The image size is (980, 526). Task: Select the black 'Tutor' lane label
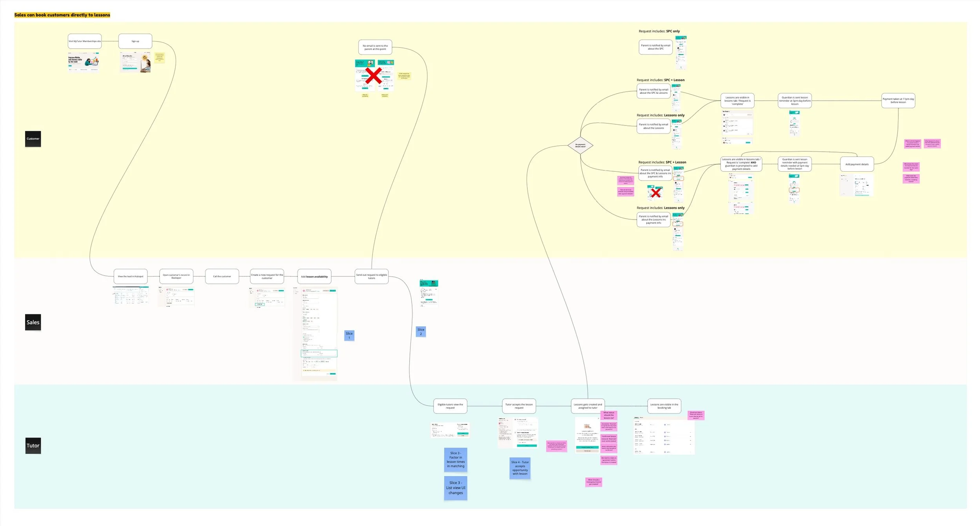[x=33, y=446]
